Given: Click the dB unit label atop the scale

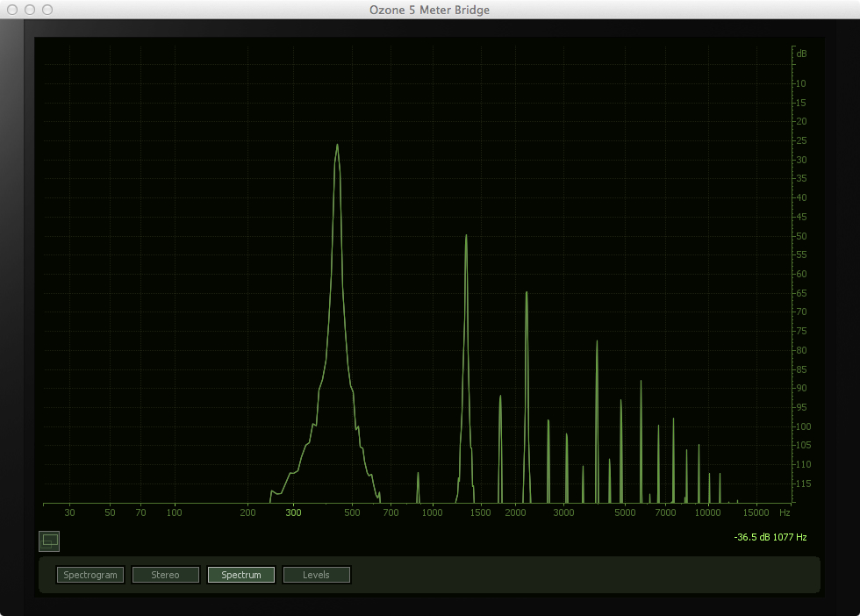Looking at the screenshot, I should [x=801, y=54].
